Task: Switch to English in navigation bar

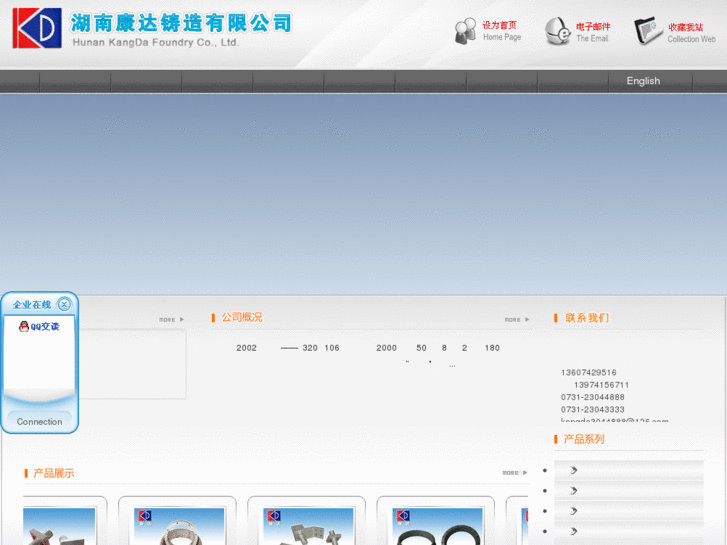Action: [x=643, y=81]
